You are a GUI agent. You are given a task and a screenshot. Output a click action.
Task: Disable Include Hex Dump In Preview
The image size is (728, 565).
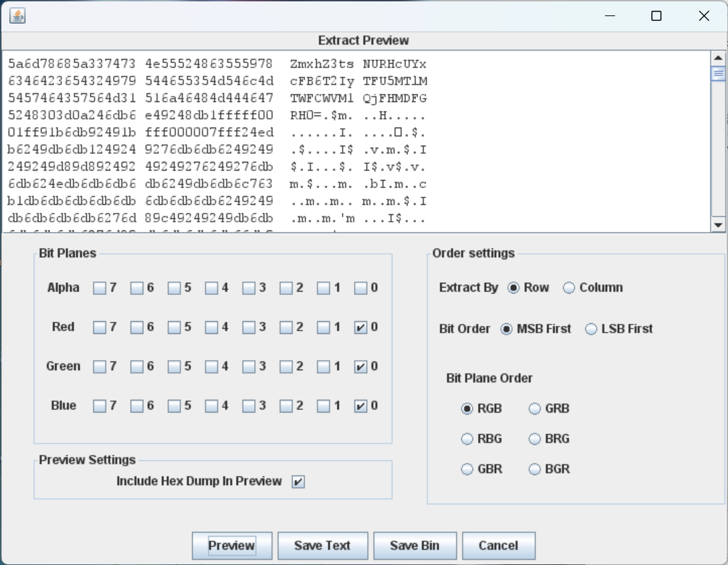(298, 482)
